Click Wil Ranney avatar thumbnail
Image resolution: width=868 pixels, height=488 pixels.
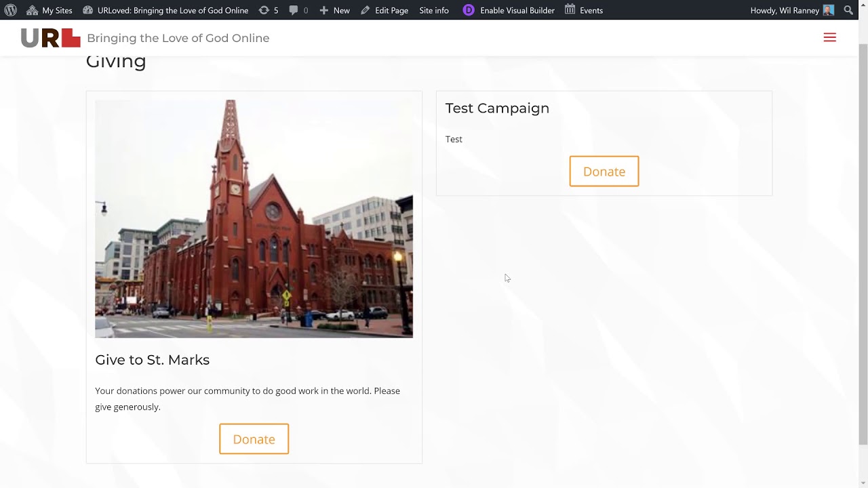(x=829, y=10)
